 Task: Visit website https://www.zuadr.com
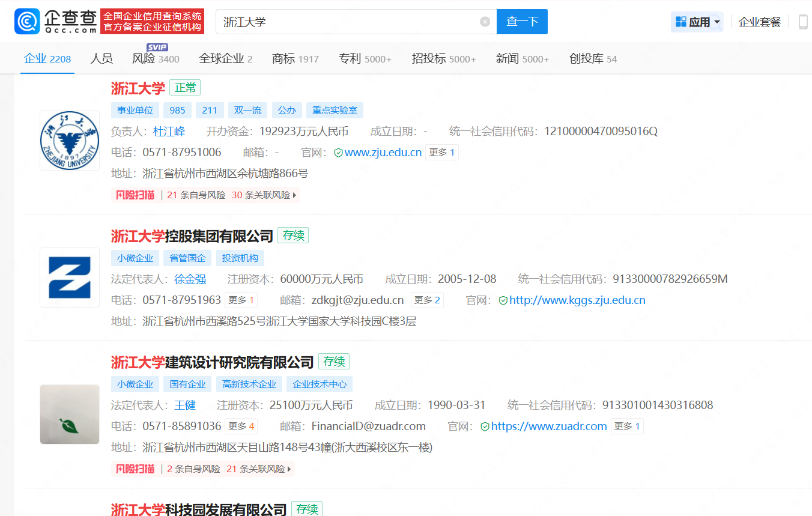click(x=549, y=426)
